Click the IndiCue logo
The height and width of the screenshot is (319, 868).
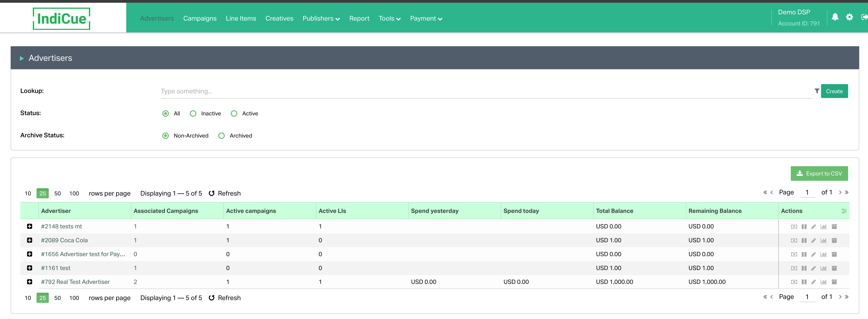[62, 18]
